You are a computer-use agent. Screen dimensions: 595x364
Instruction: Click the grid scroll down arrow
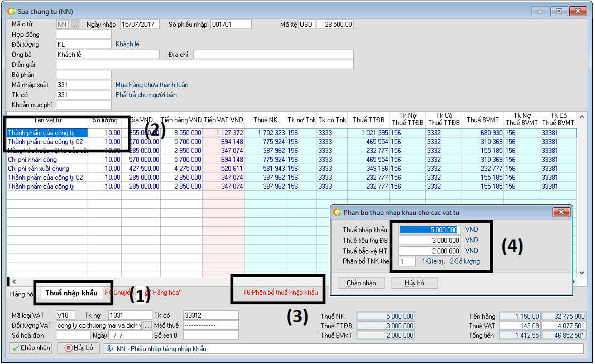[582, 273]
